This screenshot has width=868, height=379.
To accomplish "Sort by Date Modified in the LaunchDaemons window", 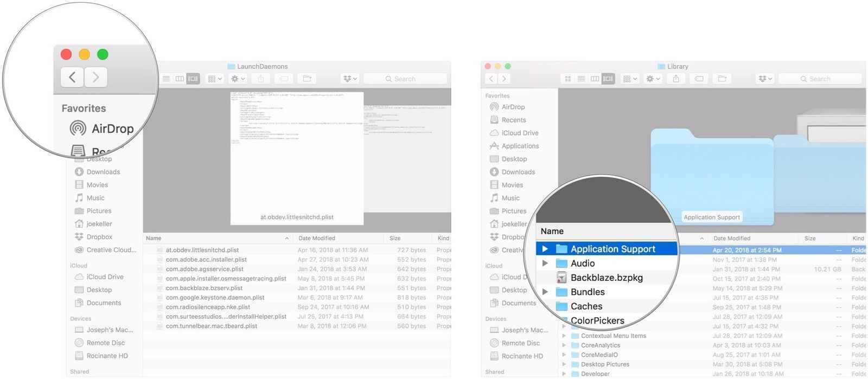I will tap(317, 238).
